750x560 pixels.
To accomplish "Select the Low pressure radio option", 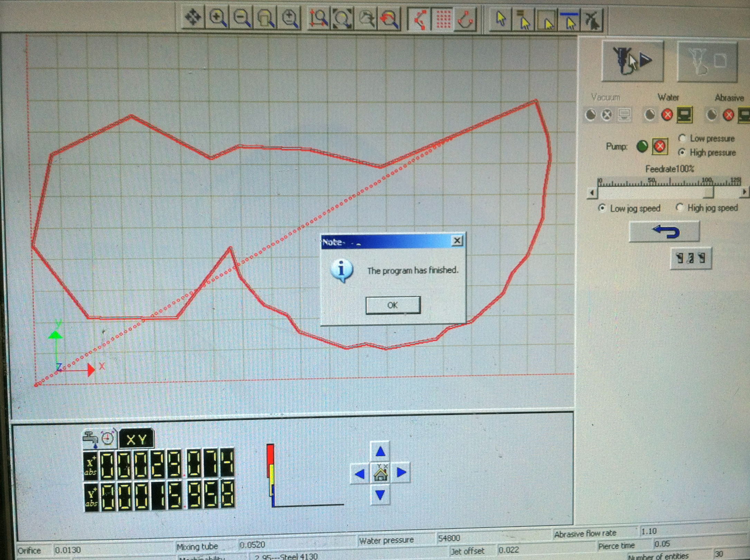I will point(682,139).
